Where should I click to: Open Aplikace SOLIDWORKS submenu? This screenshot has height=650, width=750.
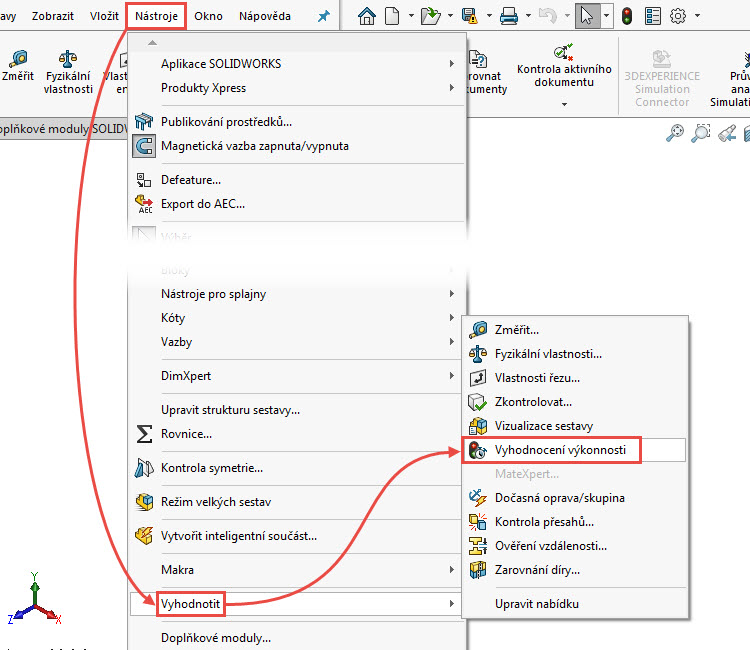pyautogui.click(x=297, y=64)
